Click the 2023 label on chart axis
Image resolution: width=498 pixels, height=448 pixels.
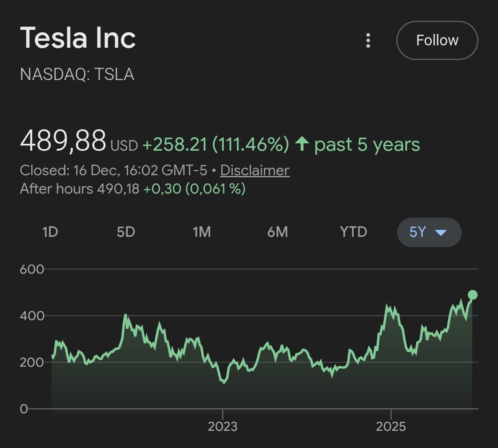224,426
